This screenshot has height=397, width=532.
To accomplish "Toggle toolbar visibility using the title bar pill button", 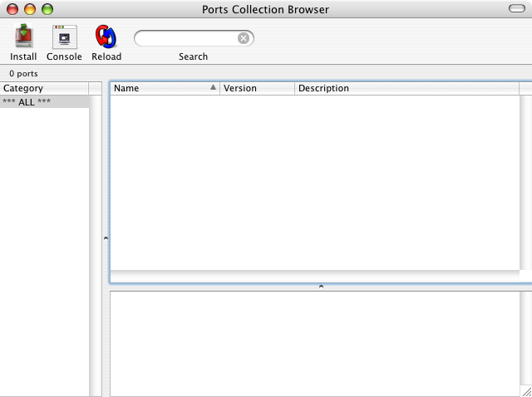I will click(x=516, y=9).
